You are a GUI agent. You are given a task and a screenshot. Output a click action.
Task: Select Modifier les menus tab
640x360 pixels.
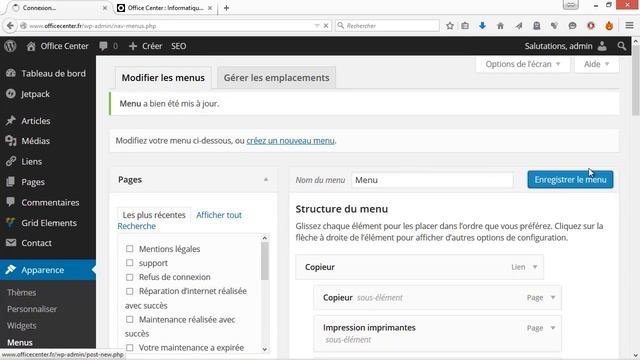coord(163,78)
